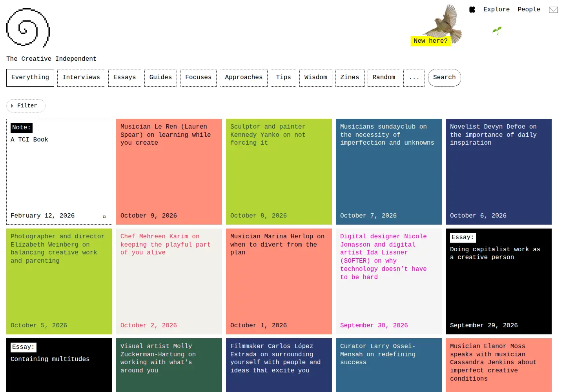Image resolution: width=565 pixels, height=392 pixels.
Task: Open the Molly Zuckerman-Hartung card
Action: (169, 365)
